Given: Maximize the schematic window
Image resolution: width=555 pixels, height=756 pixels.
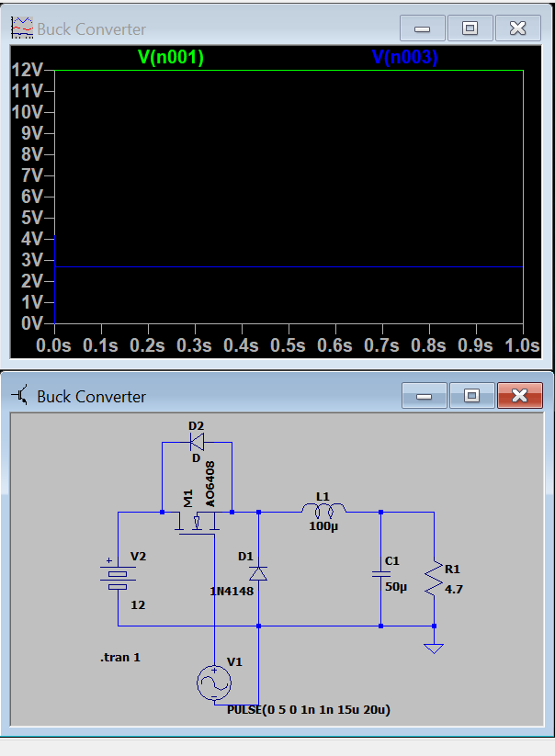Looking at the screenshot, I should coord(471,395).
